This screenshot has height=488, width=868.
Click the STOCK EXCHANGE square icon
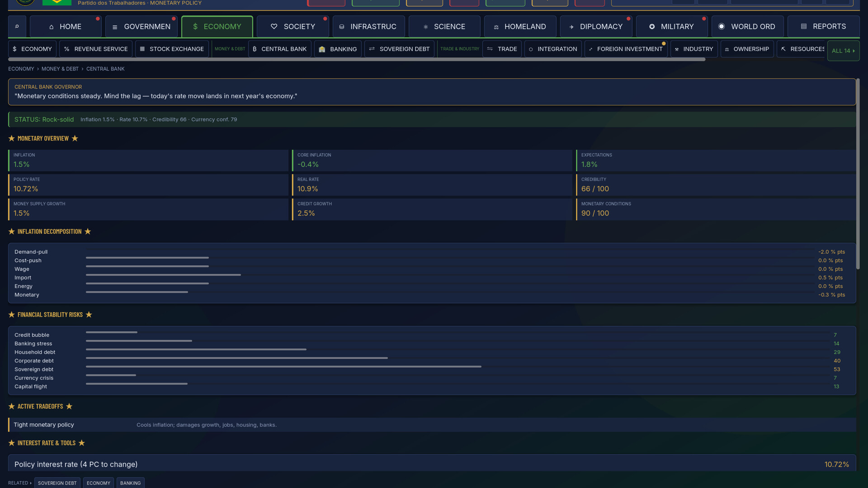142,49
